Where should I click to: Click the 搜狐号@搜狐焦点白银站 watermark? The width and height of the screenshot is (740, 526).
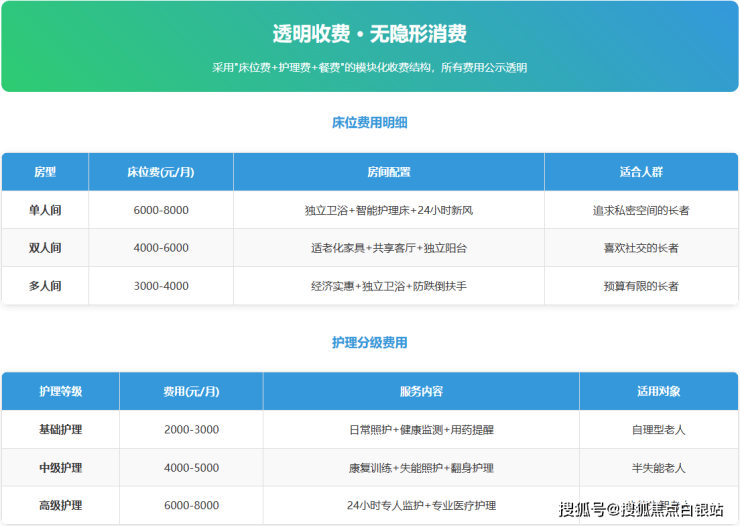click(640, 509)
